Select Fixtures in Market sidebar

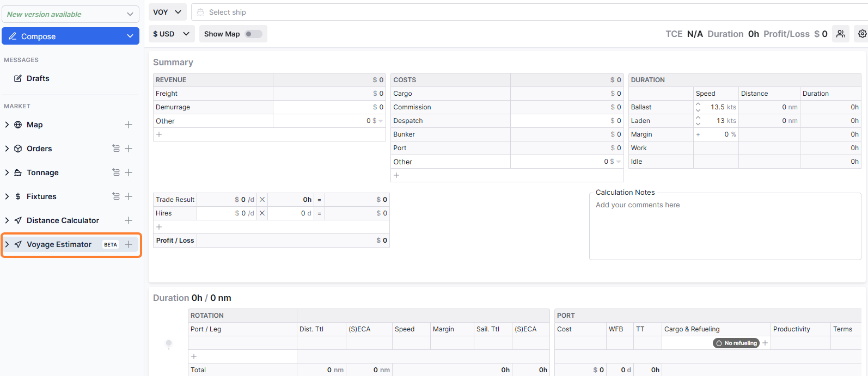41,196
